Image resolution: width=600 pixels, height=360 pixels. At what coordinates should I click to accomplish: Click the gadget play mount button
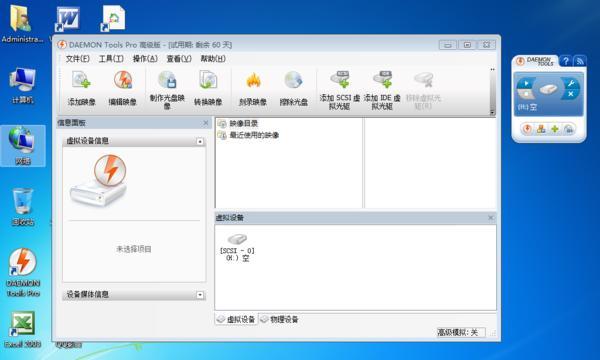pos(526,83)
